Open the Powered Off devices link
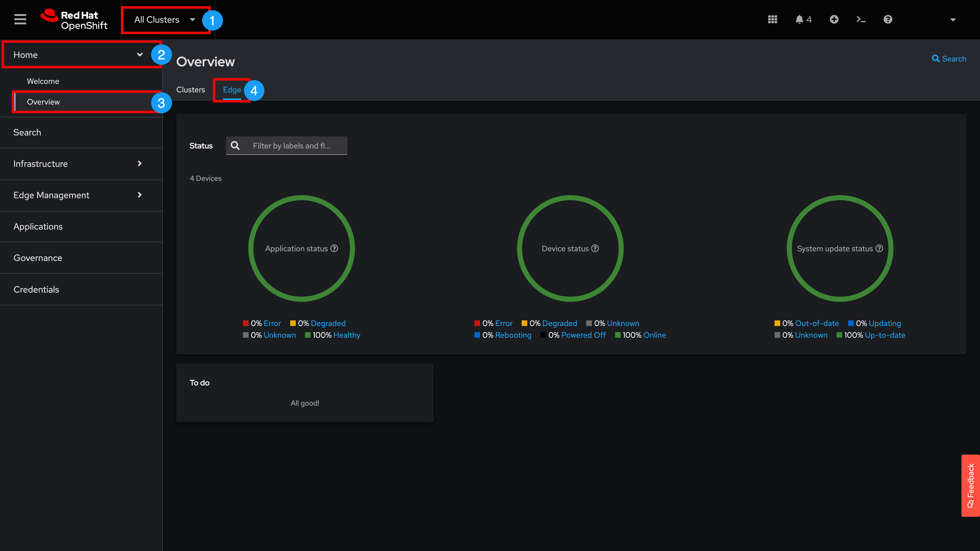 (x=584, y=335)
